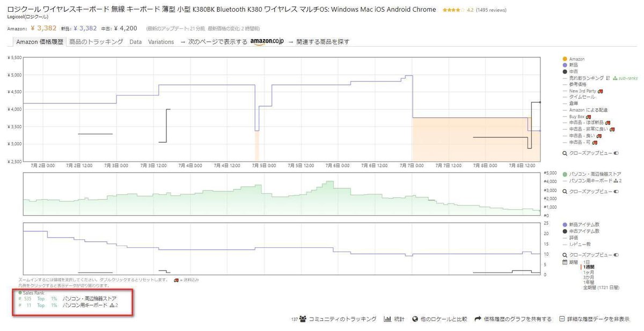Click the magnifier icon beside the price chart クローズアップビュー
Viewport: 644px width, 331px height.
(564, 153)
